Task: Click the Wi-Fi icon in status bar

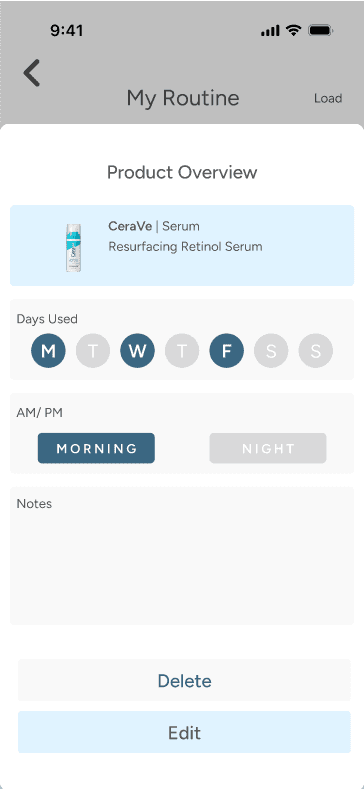Action: [x=293, y=31]
